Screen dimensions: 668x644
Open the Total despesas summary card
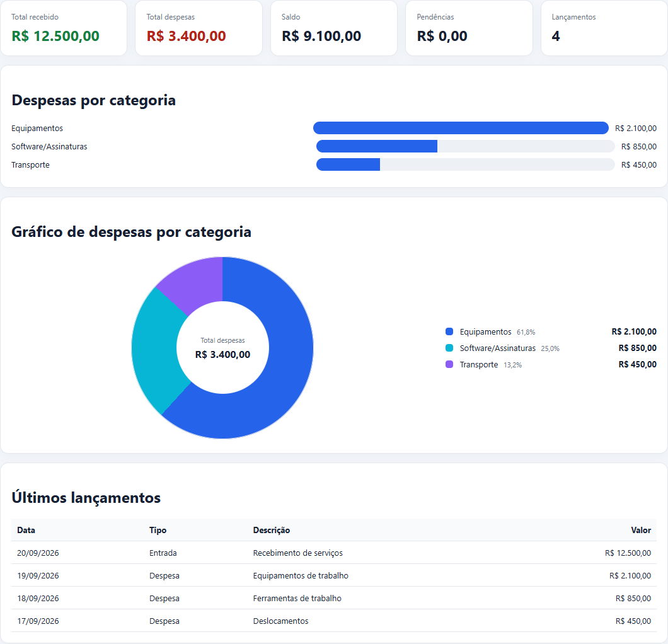(199, 28)
